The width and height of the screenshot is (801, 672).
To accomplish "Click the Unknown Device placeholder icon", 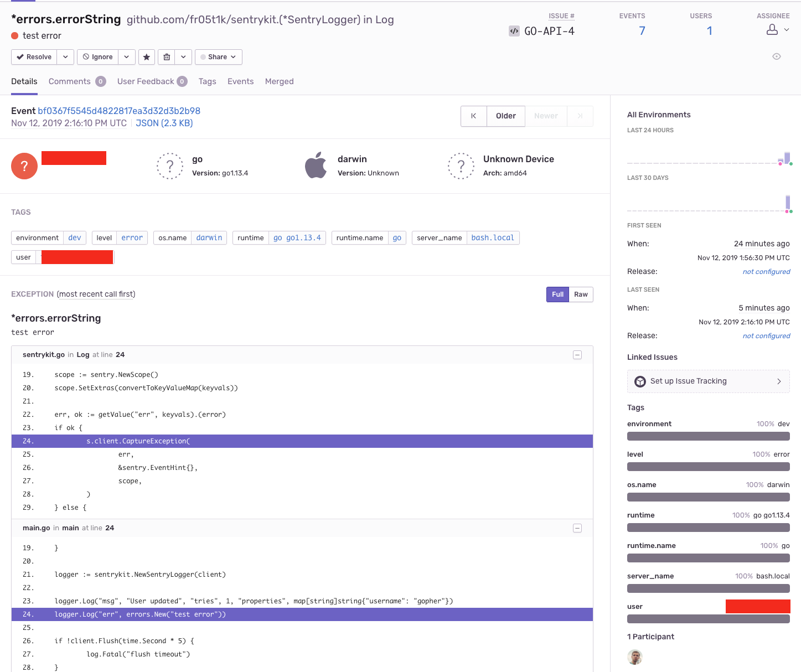I will click(461, 166).
